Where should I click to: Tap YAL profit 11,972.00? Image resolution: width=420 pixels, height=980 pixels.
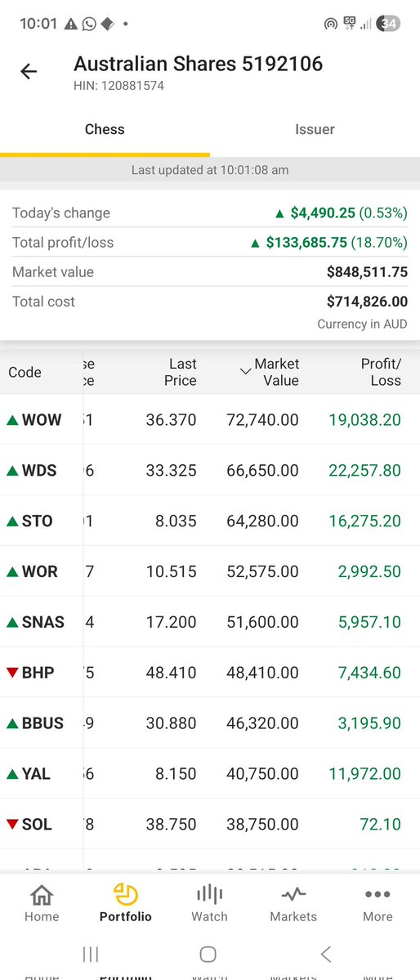[365, 774]
